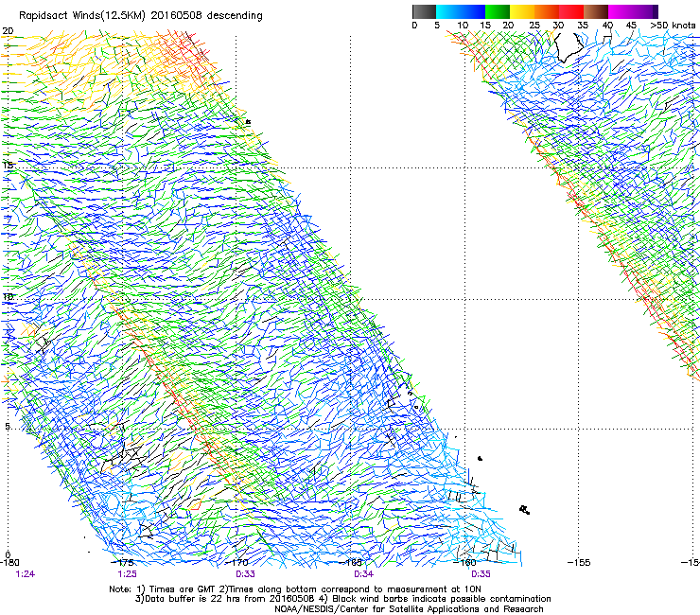Click the '45' legend scale label
The width and height of the screenshot is (700, 615).
click(x=631, y=26)
